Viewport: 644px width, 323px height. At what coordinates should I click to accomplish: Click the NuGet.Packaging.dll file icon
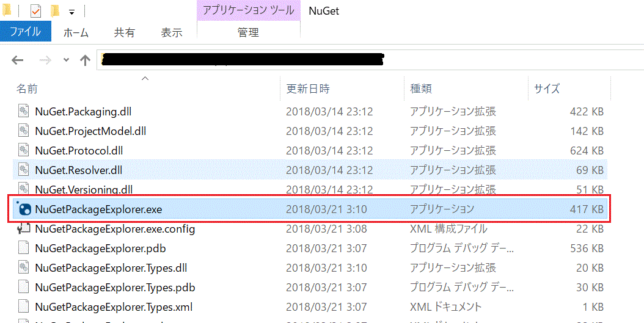[x=24, y=111]
